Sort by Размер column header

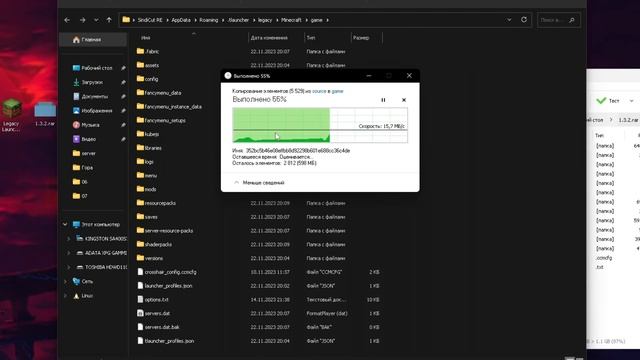[361, 38]
